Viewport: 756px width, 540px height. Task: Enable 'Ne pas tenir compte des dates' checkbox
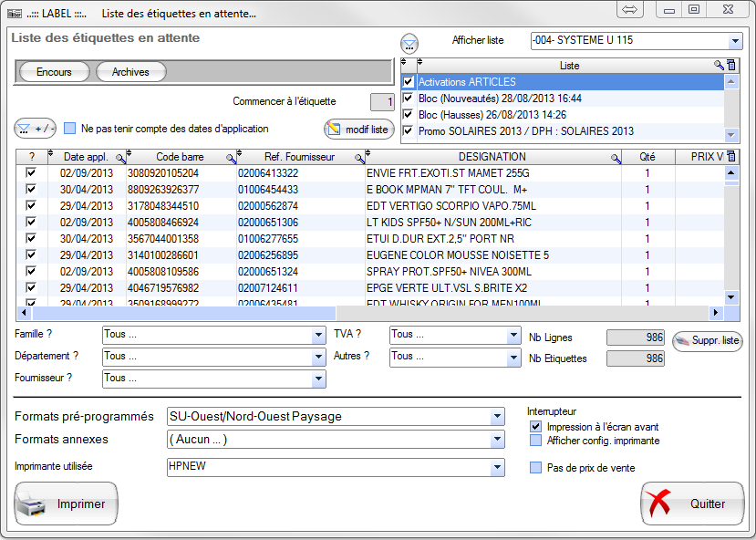(x=69, y=129)
